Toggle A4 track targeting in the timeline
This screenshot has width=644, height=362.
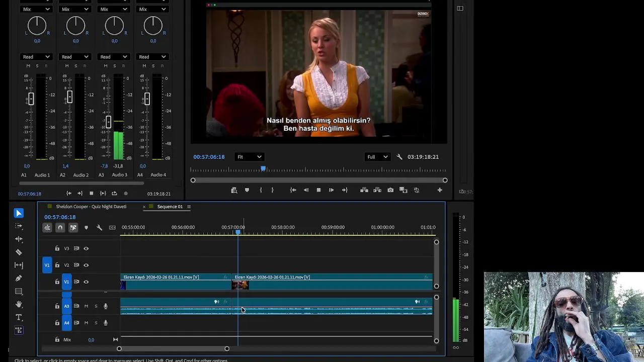(x=66, y=323)
